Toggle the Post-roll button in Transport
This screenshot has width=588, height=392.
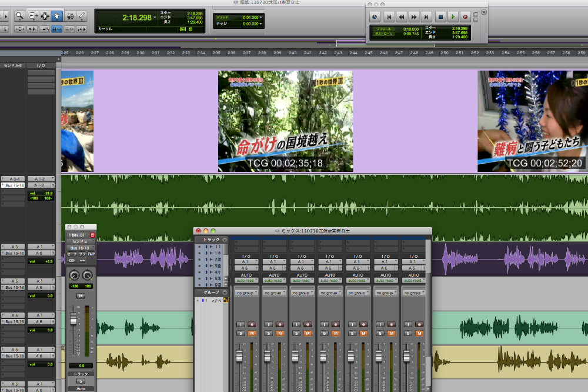coord(383,34)
